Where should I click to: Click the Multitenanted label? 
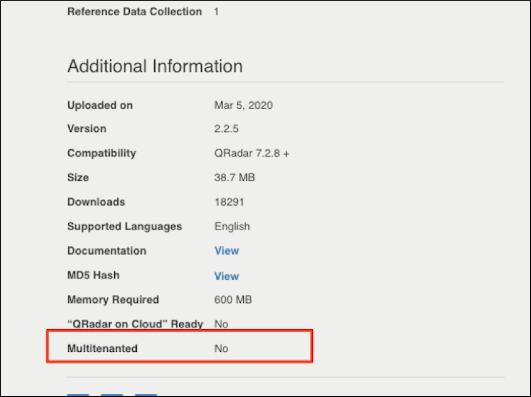point(102,349)
